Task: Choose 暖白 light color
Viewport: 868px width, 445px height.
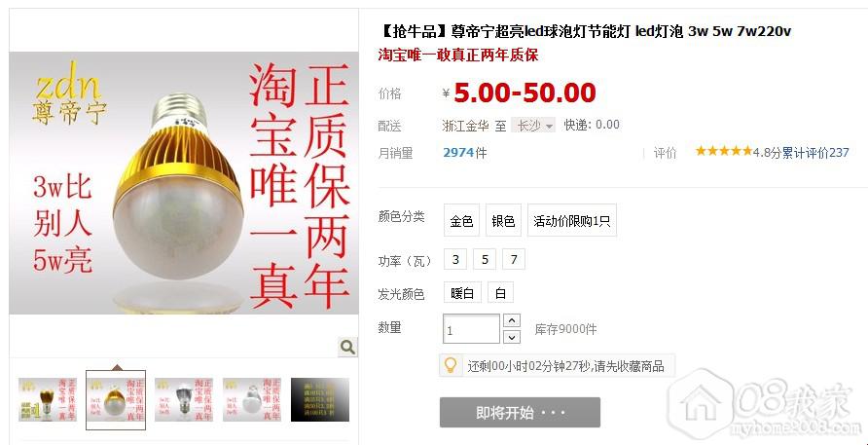Action: tap(462, 292)
